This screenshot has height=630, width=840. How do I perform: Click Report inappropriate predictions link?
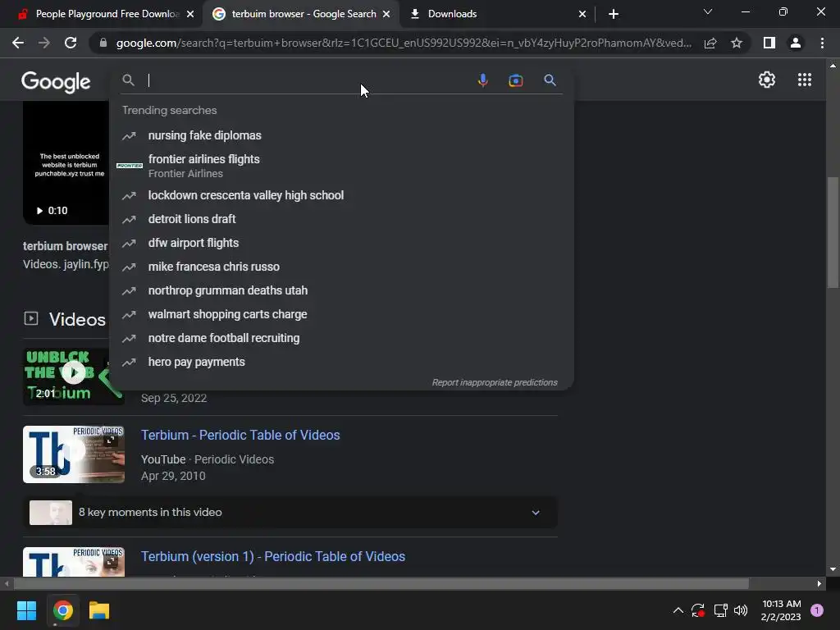(x=495, y=382)
